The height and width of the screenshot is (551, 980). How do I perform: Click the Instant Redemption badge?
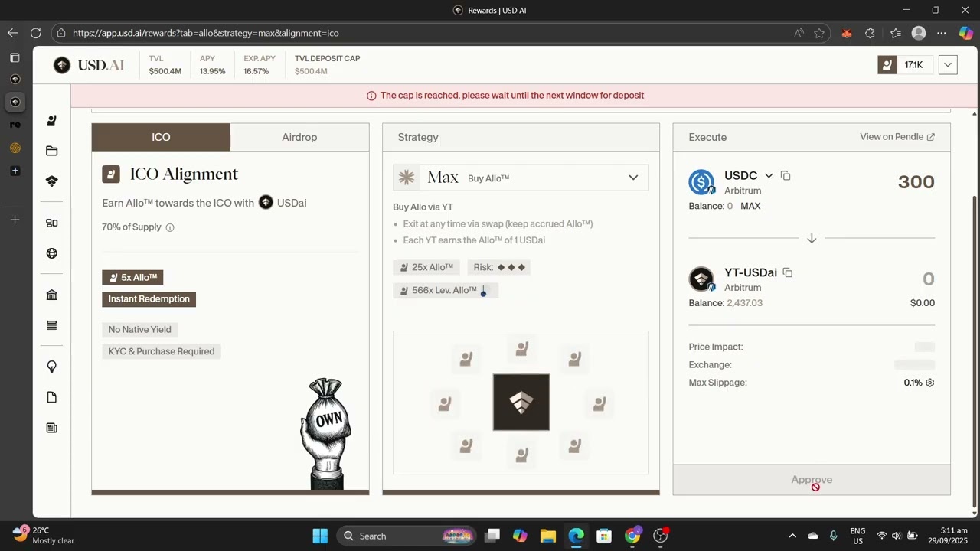pos(149,299)
